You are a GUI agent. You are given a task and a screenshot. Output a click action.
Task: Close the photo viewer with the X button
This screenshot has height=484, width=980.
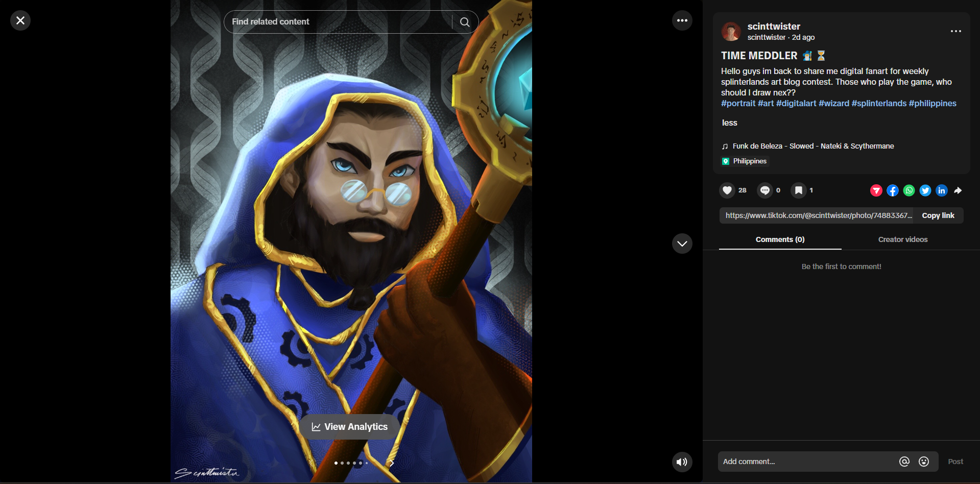pyautogui.click(x=20, y=20)
